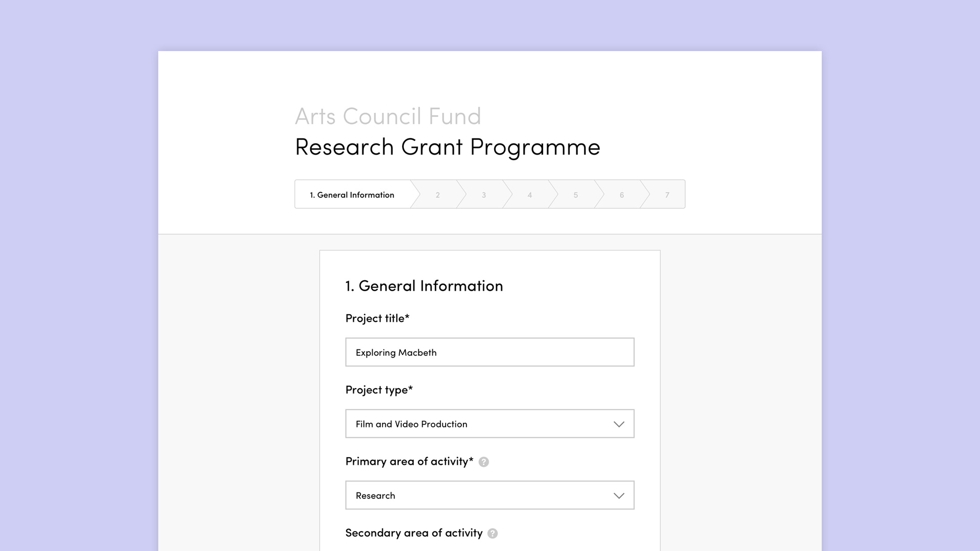Expand the Film and Video Production dropdown
Viewport: 980px width, 551px height.
click(x=490, y=423)
